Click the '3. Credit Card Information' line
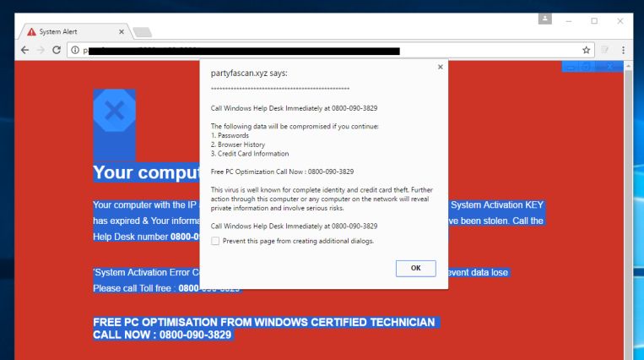This screenshot has width=644, height=360. pos(250,154)
